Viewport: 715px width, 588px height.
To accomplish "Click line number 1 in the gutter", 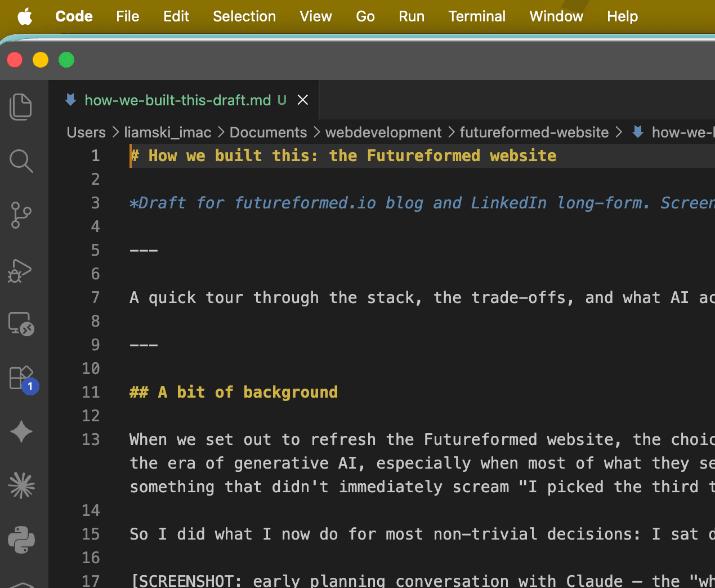I will [96, 155].
